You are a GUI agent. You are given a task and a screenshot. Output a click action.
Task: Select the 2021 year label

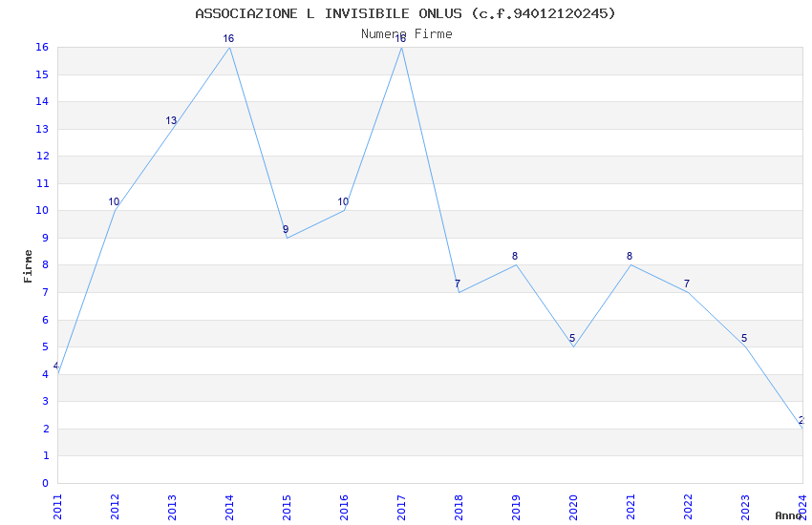630,507
